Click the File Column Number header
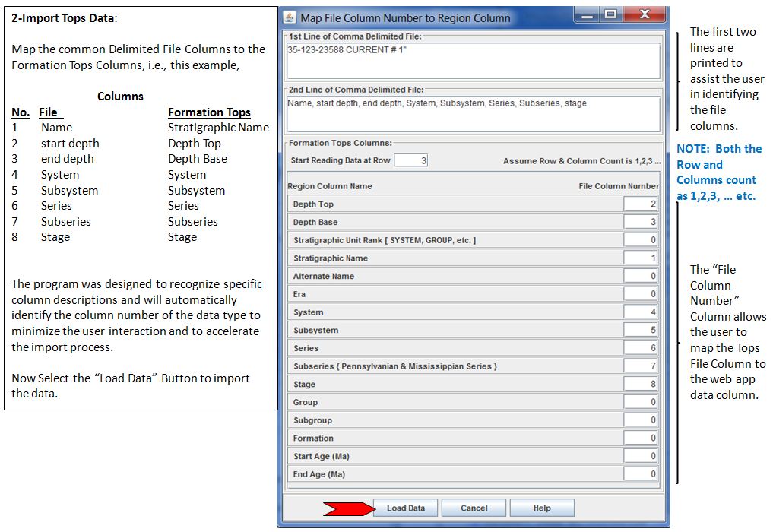The image size is (773, 532). (x=619, y=186)
